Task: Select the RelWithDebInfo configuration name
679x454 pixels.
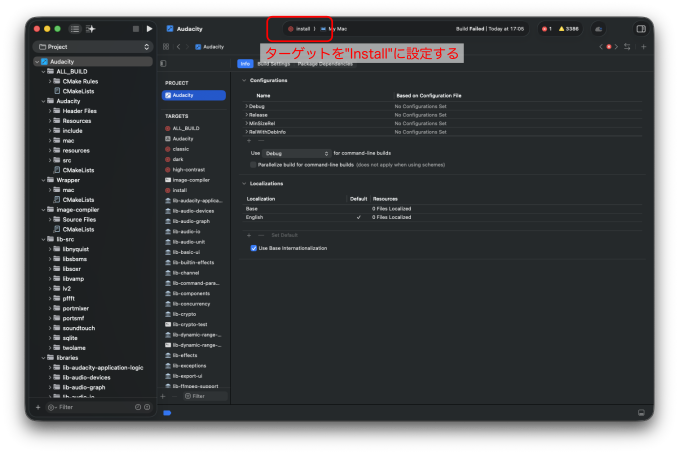Action: coord(267,132)
